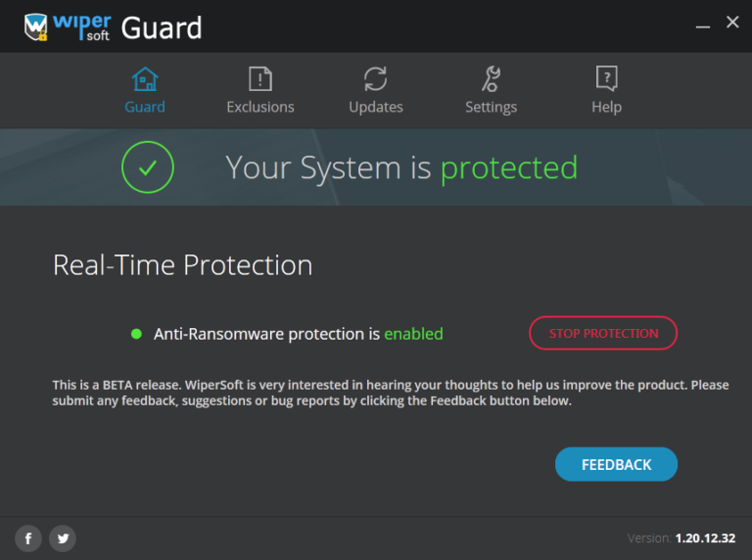Image resolution: width=752 pixels, height=560 pixels.
Task: Click the version number 1.20.12.32 text
Action: 705,538
